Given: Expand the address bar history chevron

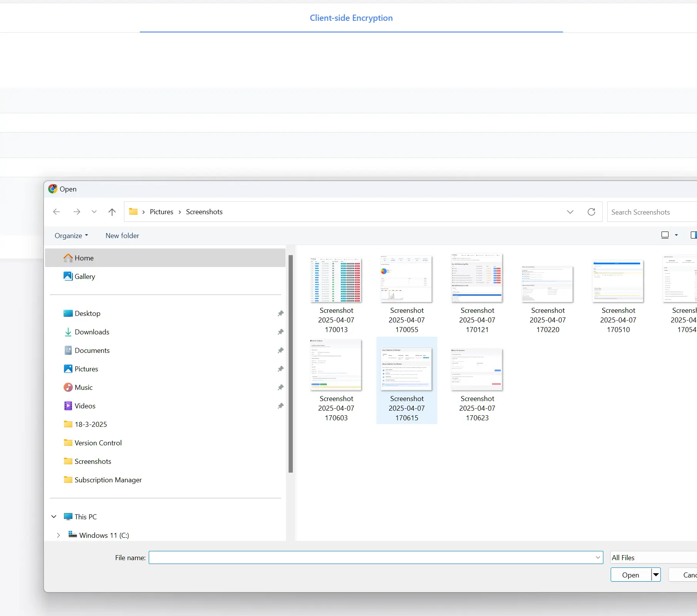Looking at the screenshot, I should coord(570,212).
